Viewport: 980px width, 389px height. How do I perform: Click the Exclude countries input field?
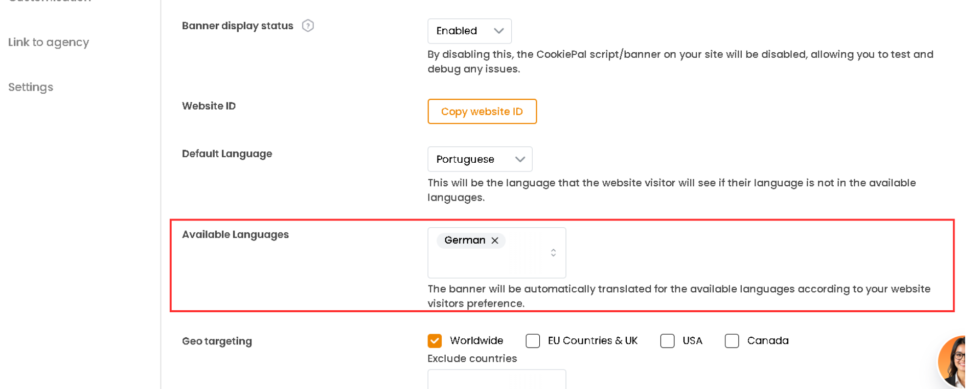[x=496, y=379]
